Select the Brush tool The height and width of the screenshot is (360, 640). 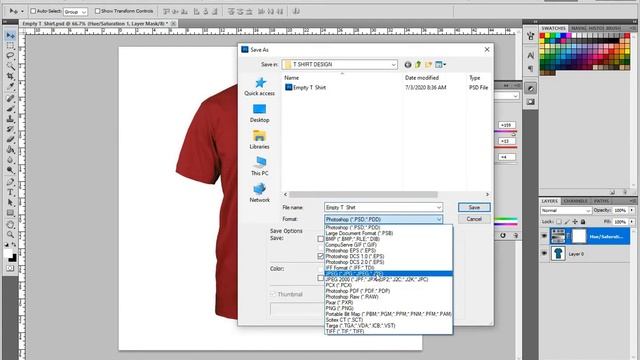click(x=10, y=109)
